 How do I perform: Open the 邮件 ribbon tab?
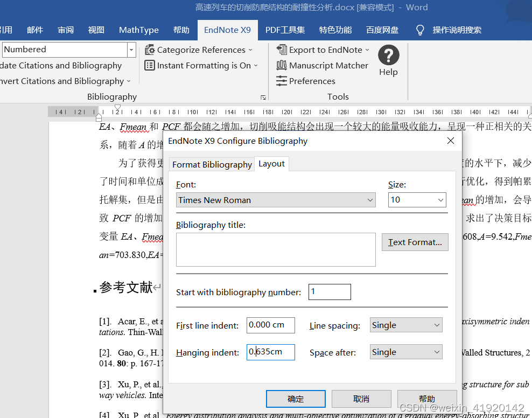[x=35, y=30]
